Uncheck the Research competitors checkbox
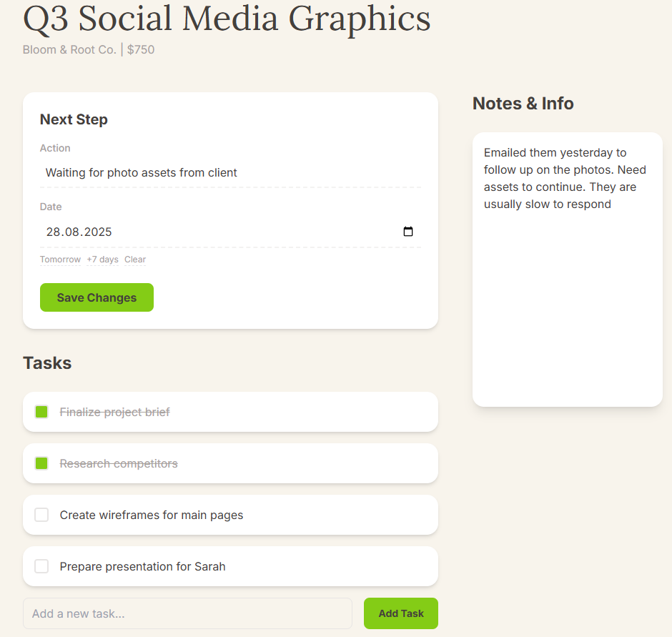This screenshot has width=672, height=637. pyautogui.click(x=41, y=463)
